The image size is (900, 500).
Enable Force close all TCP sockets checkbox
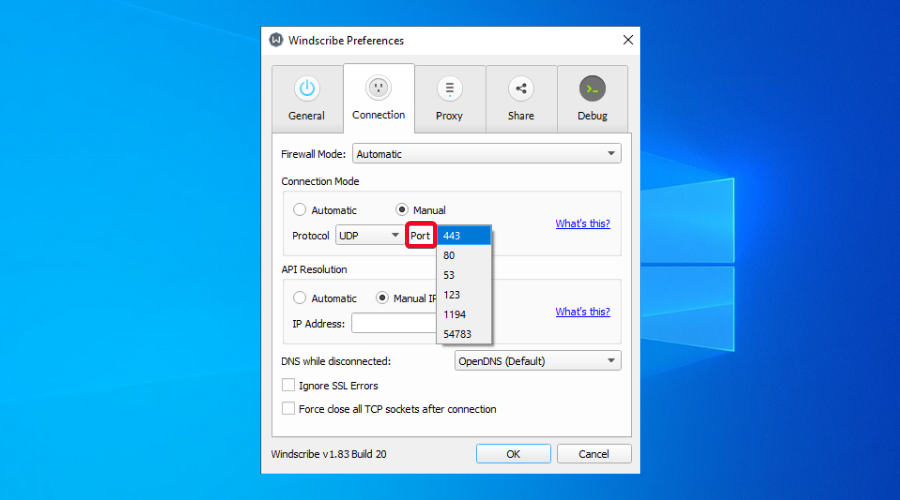[288, 408]
